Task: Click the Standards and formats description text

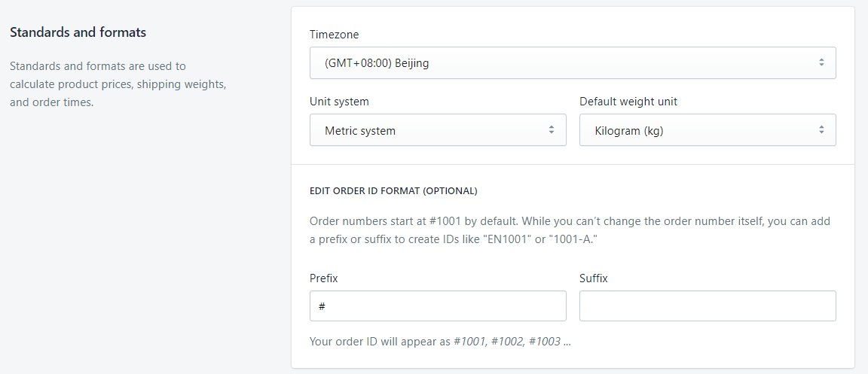Action: pos(118,84)
